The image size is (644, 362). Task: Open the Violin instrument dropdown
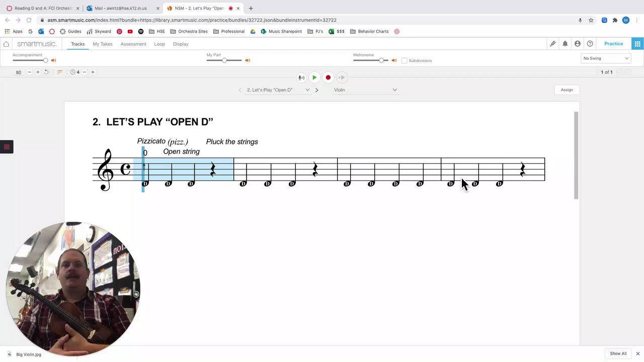(x=365, y=90)
